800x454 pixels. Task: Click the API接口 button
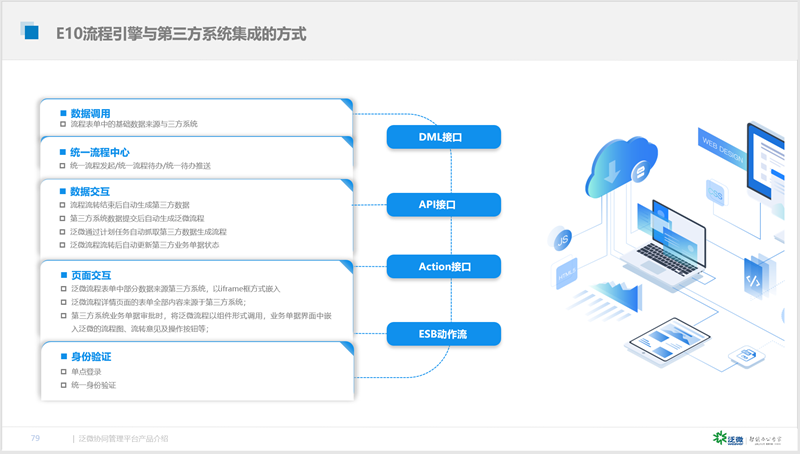pyautogui.click(x=443, y=205)
